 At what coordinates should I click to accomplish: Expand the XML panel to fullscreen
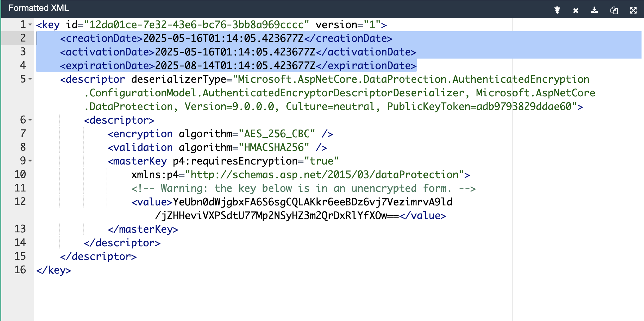coord(633,10)
